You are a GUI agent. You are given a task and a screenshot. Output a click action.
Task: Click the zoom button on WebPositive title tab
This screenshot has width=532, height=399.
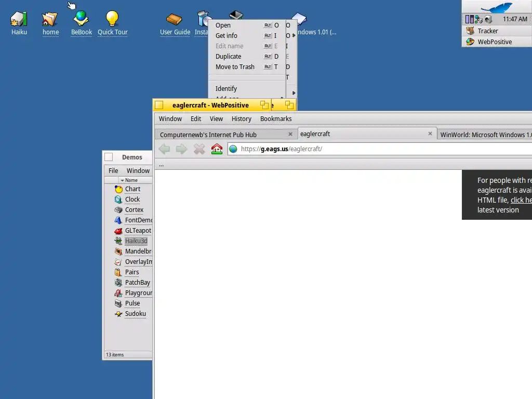[264, 105]
